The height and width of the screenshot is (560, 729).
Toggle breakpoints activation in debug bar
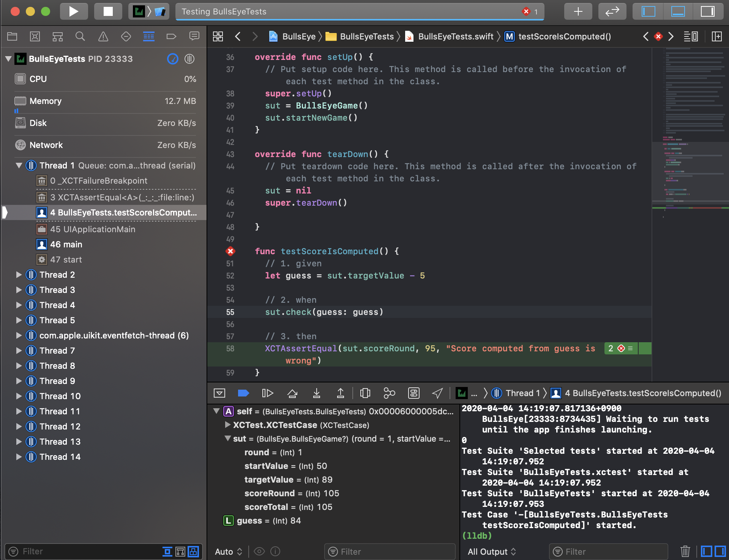point(243,393)
